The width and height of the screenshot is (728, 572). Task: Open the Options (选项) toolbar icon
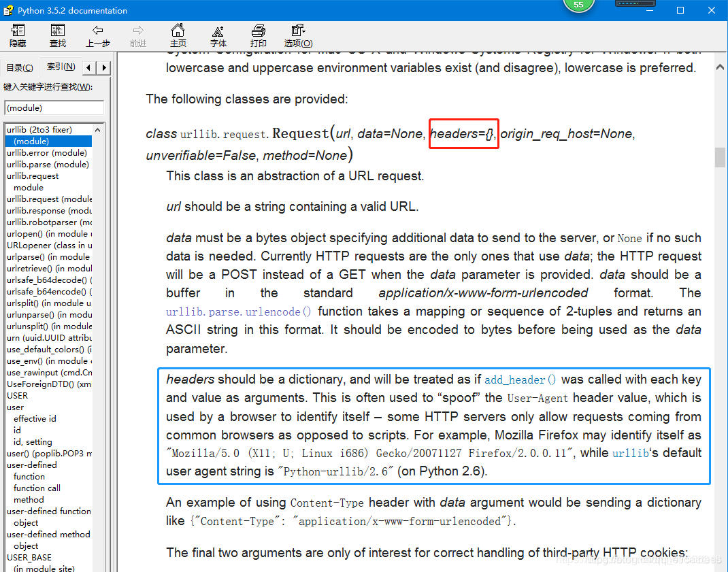coord(298,36)
